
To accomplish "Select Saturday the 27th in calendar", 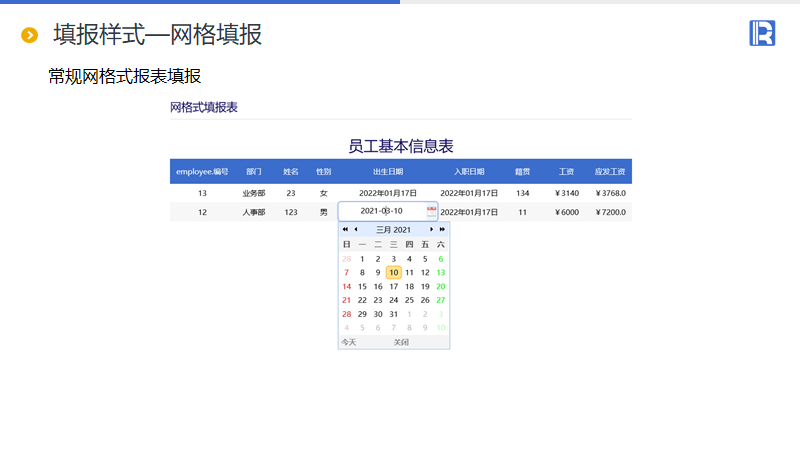I will point(441,300).
